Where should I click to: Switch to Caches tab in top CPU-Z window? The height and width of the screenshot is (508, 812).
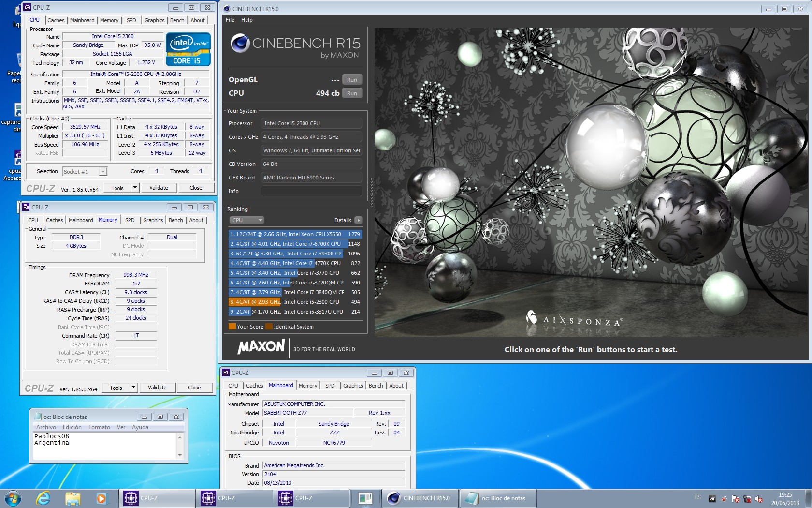56,20
